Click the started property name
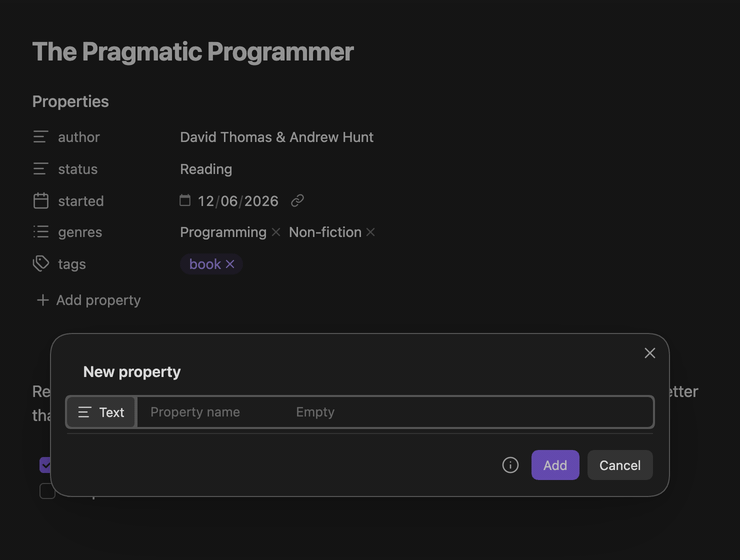 point(81,201)
